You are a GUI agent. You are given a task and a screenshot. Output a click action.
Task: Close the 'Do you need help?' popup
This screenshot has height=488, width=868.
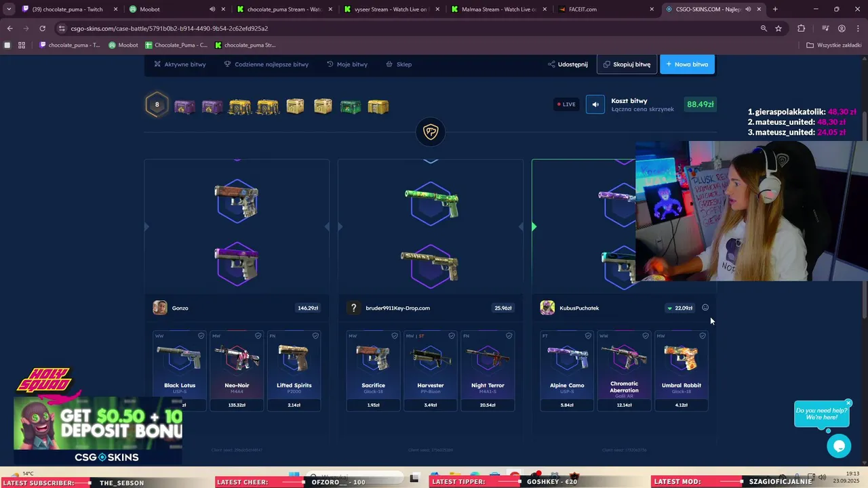click(848, 403)
